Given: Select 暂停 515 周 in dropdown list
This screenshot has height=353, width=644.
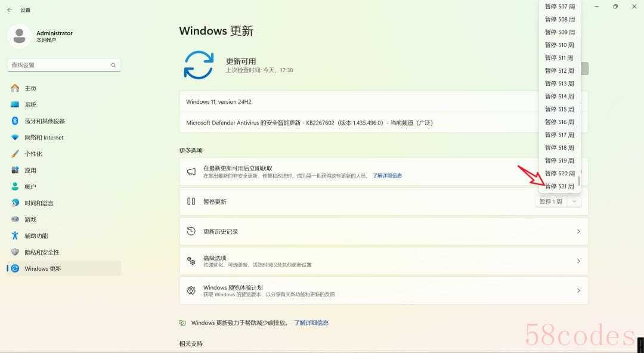Looking at the screenshot, I should click(x=559, y=109).
